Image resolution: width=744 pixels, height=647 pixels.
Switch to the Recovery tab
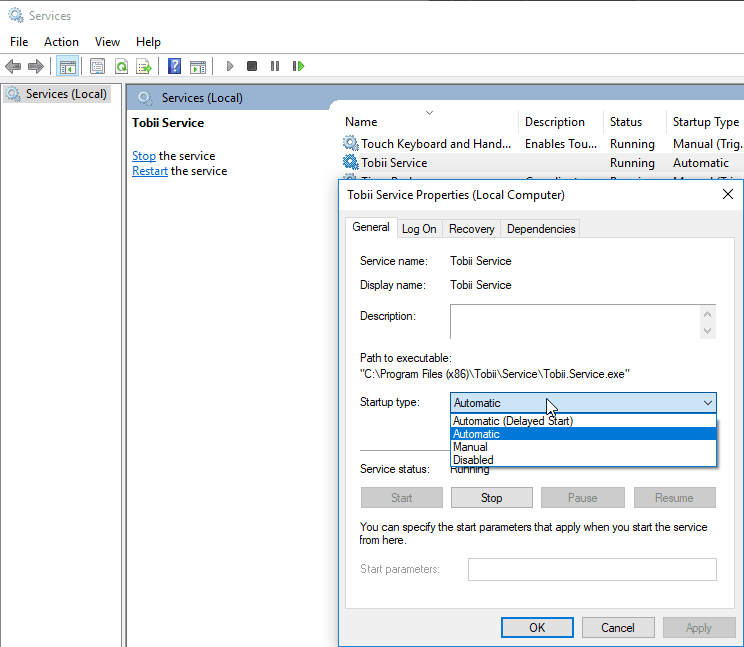(x=472, y=229)
